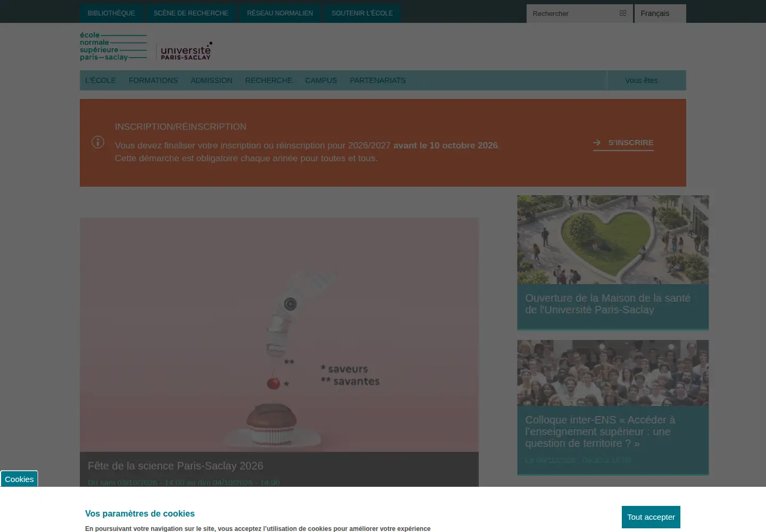The image size is (766, 532).
Task: Expand the Vous êtes dropdown menu
Action: pos(646,80)
